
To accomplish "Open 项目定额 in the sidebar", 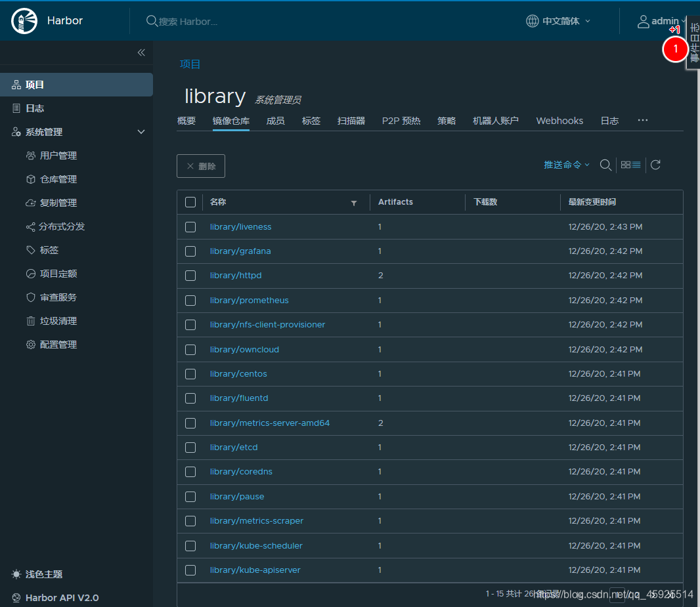I will click(58, 274).
